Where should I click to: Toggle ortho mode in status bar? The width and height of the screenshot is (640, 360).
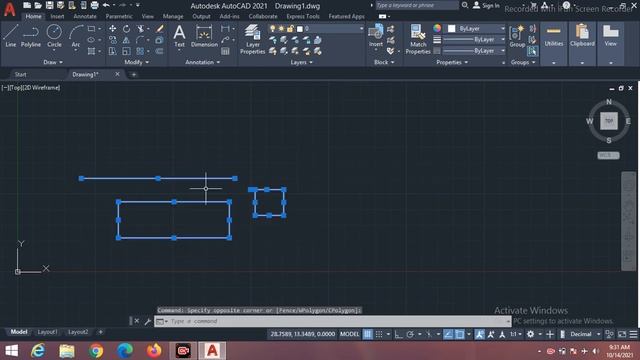[x=398, y=334]
